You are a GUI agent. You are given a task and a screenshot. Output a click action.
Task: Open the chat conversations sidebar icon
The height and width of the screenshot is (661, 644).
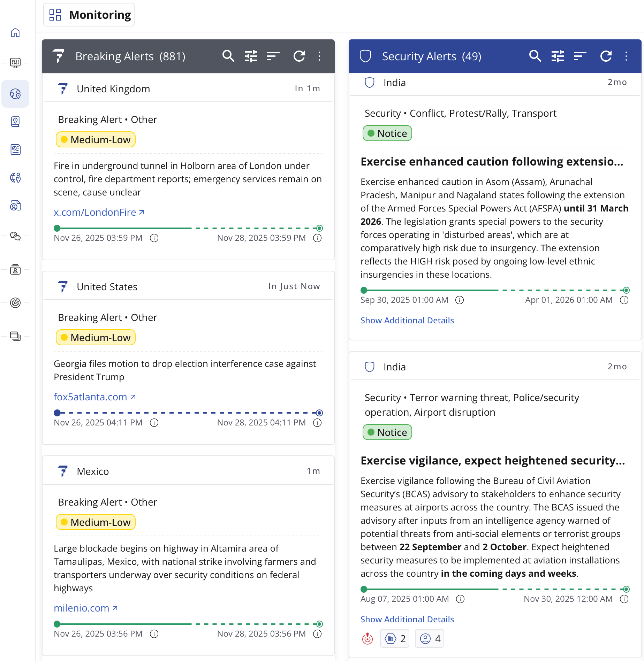[x=15, y=236]
